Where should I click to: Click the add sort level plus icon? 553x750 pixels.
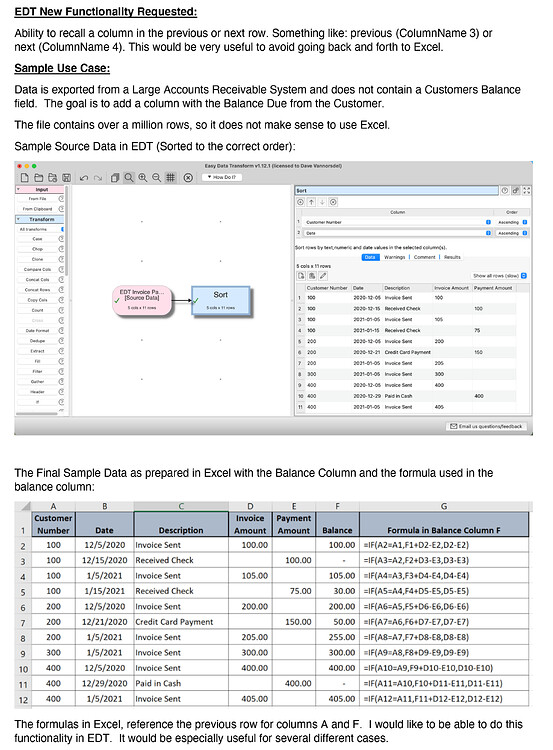300,202
